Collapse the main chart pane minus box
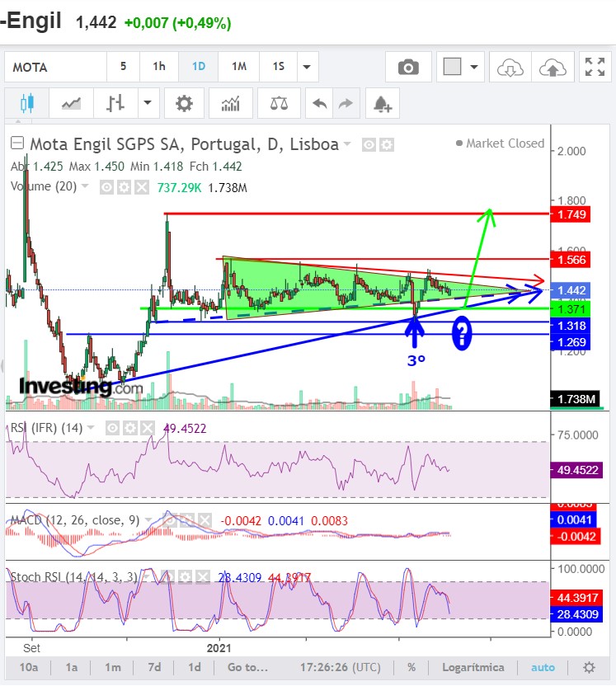Image resolution: width=616 pixels, height=686 pixels. click(x=17, y=143)
